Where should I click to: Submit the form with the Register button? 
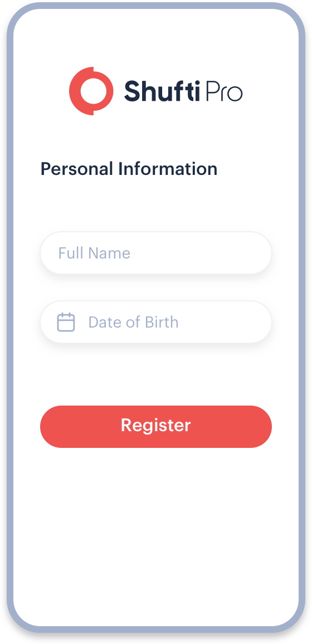click(x=156, y=426)
